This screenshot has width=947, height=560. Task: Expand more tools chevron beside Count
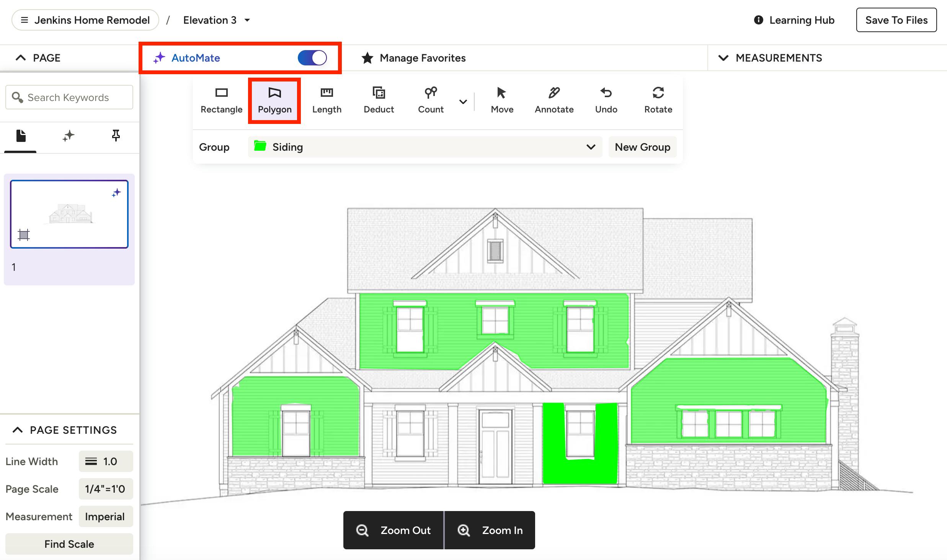click(x=463, y=102)
